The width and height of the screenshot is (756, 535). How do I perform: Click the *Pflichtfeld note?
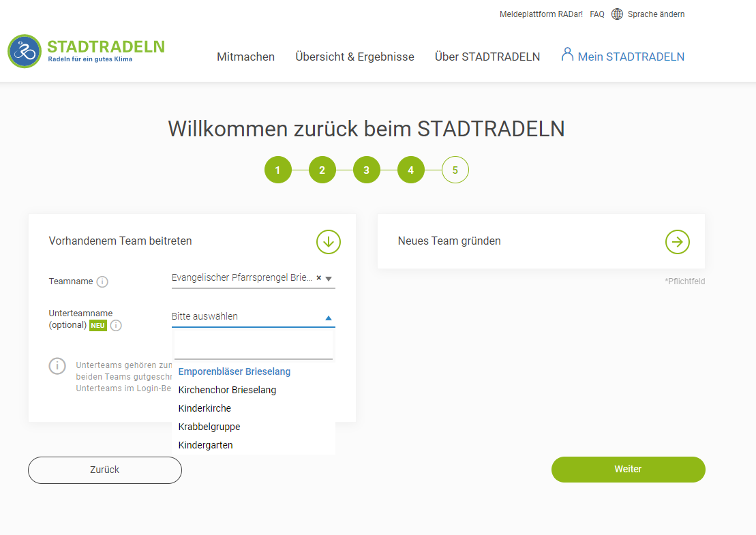click(684, 281)
